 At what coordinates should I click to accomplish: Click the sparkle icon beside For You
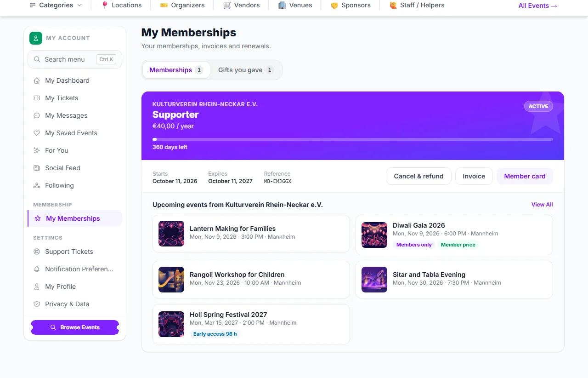click(37, 150)
